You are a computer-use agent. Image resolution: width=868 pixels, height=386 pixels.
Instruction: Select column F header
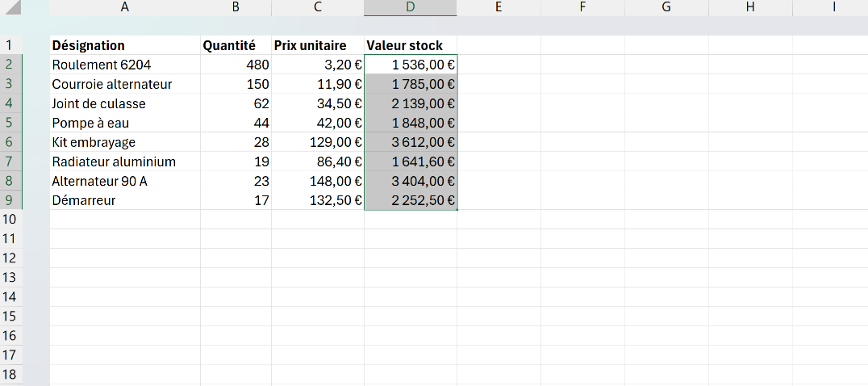coord(582,7)
